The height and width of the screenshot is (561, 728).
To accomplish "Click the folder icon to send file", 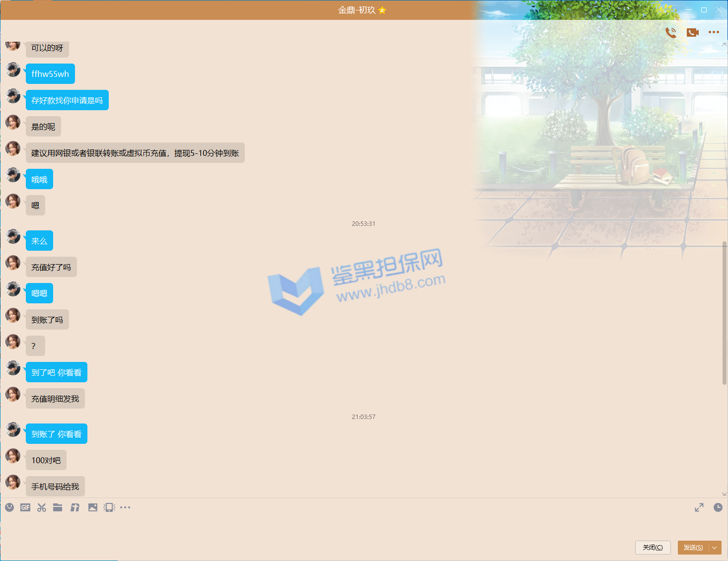I will click(58, 507).
